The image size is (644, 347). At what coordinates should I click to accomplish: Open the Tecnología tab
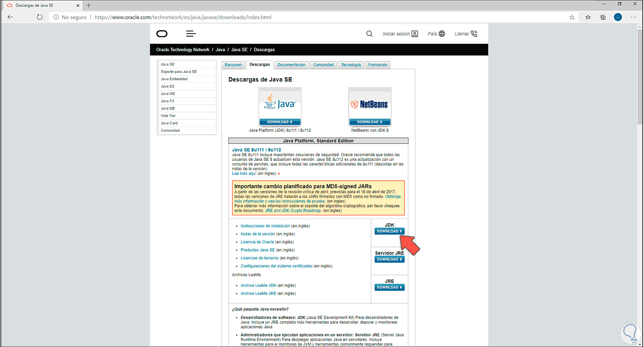coord(351,65)
